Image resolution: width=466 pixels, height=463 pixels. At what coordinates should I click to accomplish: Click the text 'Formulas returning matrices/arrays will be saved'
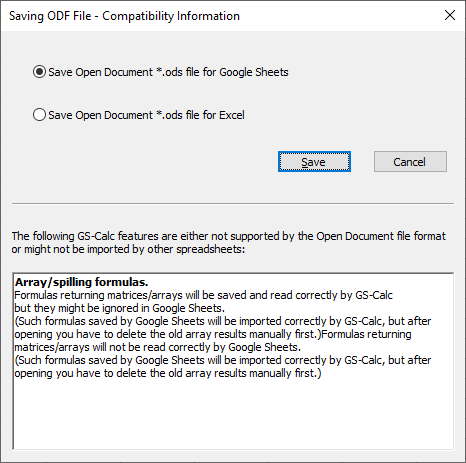click(x=131, y=295)
